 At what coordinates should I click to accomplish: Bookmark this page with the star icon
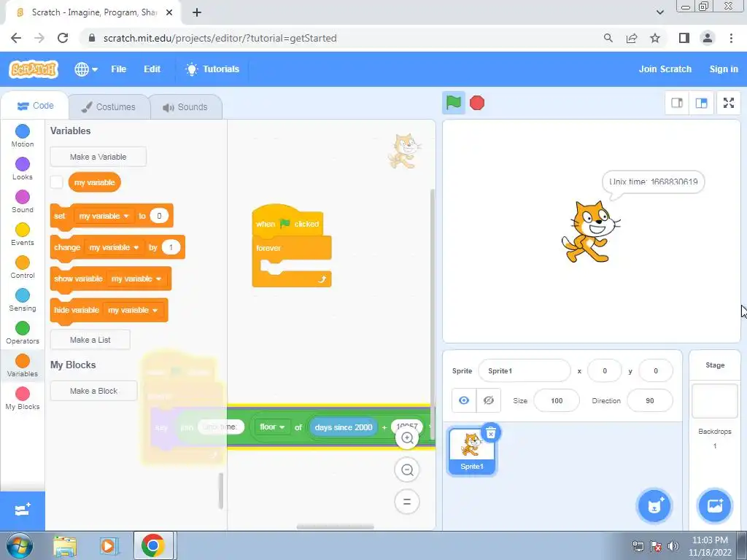tap(655, 38)
